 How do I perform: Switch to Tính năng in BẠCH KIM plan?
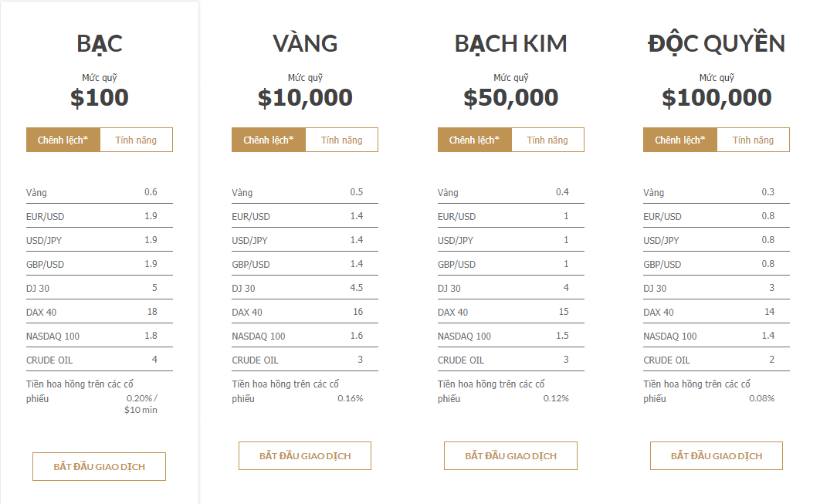(x=547, y=140)
